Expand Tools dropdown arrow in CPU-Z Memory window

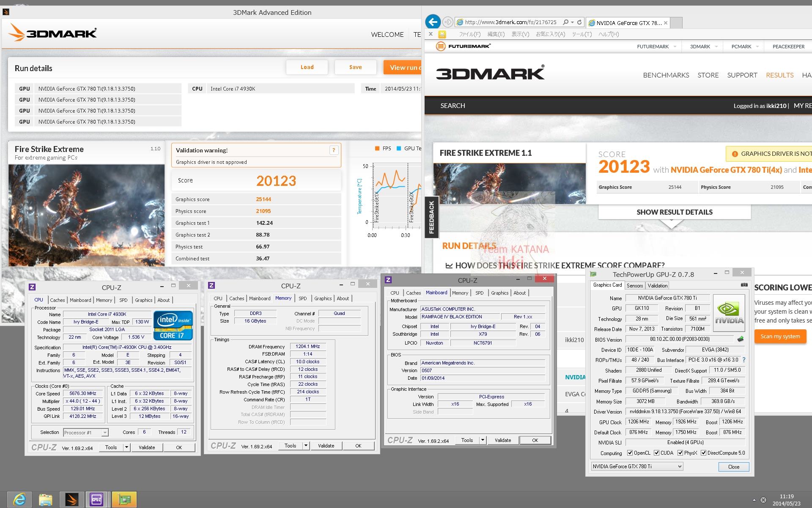(x=306, y=446)
